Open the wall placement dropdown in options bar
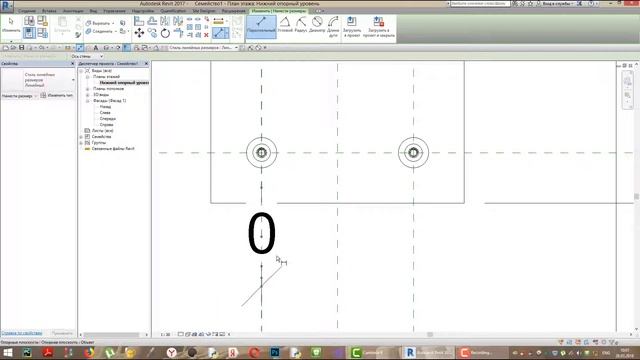Screen dimensions: 640x360 [87, 56]
